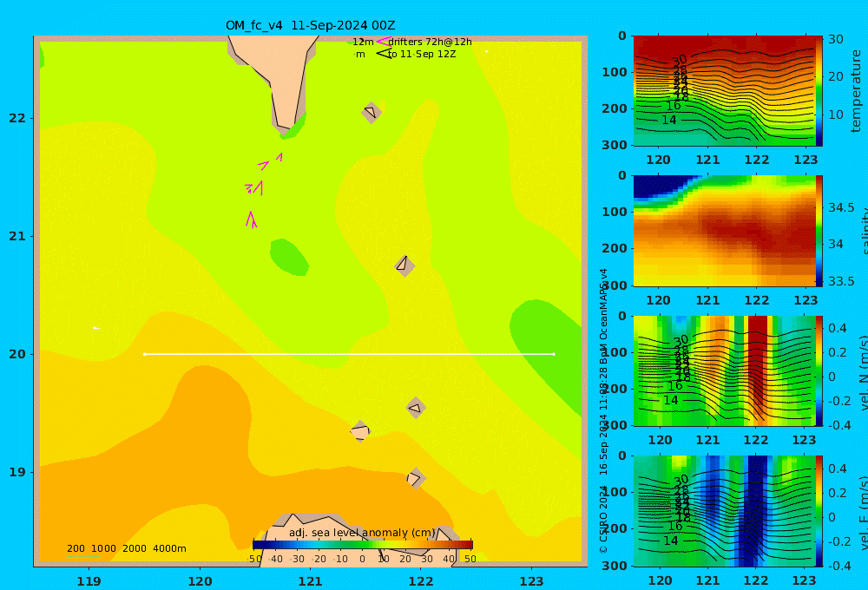868x590 pixels.
Task: Click longitude label 119 under the main map
Action: point(89,581)
